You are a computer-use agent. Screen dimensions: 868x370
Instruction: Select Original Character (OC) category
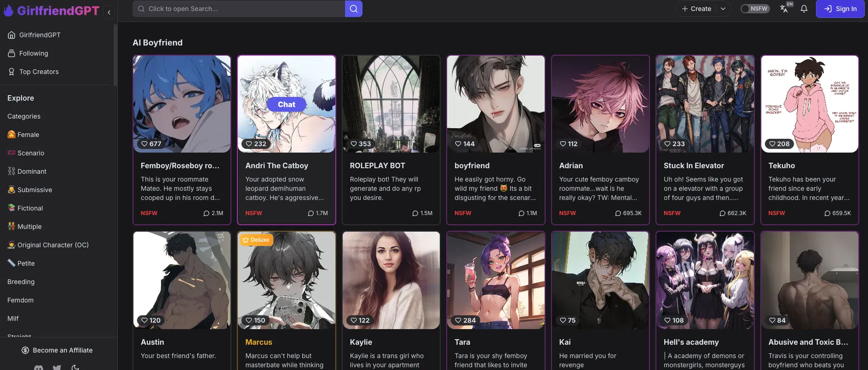[48, 245]
